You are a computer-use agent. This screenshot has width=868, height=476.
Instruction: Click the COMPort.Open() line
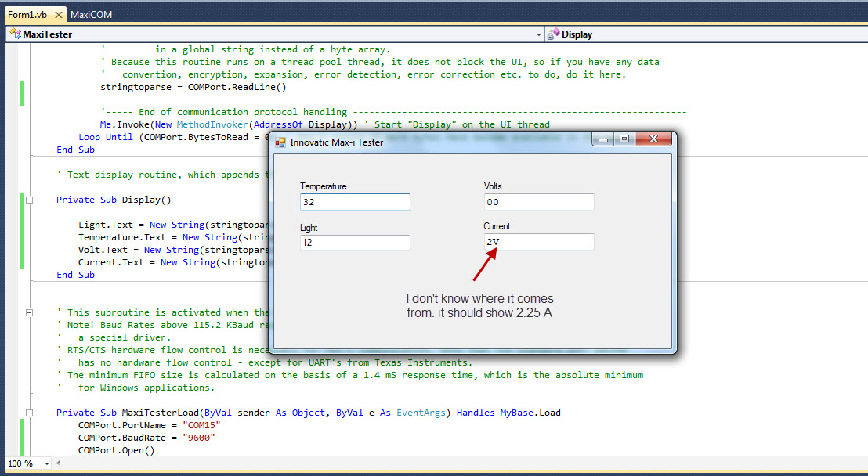[x=116, y=450]
